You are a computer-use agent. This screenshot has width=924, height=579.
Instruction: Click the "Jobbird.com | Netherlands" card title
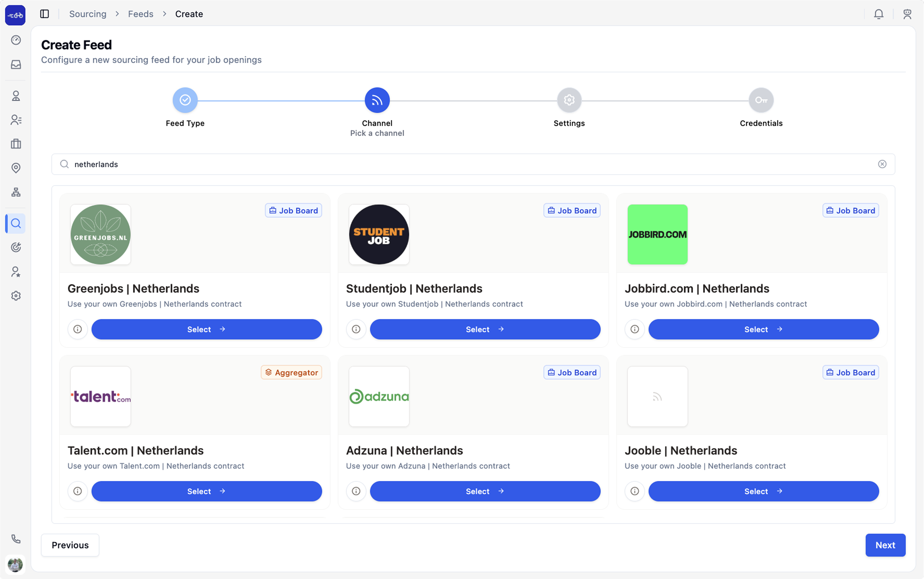pos(697,288)
